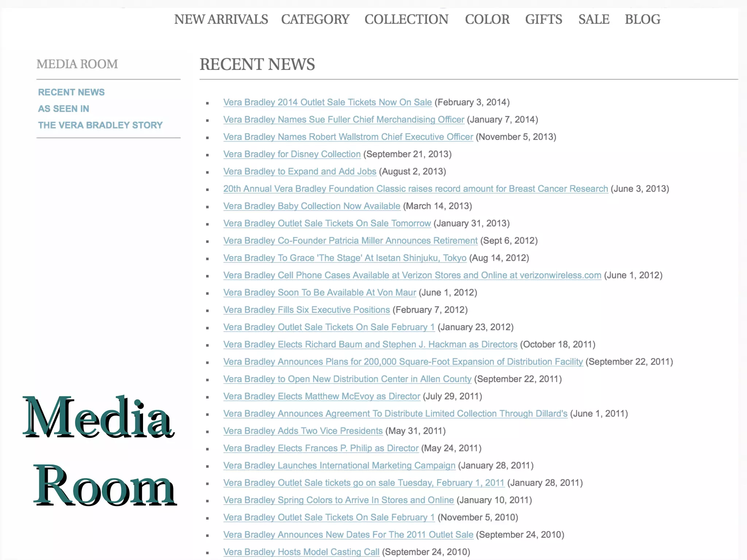
Task: Open the SALE menu
Action: [x=594, y=19]
